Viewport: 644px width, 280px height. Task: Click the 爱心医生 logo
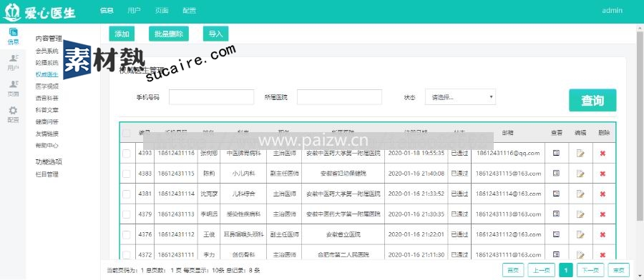[x=39, y=12]
